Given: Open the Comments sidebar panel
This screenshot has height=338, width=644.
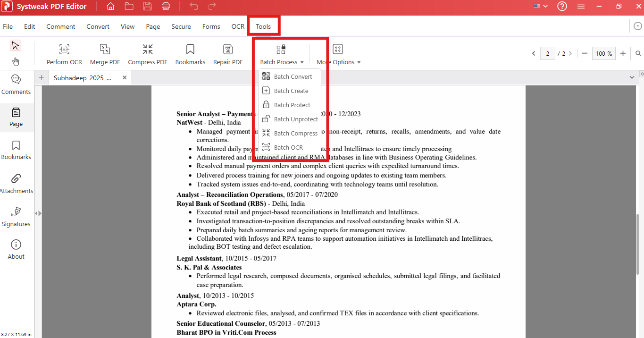Looking at the screenshot, I should (x=16, y=84).
